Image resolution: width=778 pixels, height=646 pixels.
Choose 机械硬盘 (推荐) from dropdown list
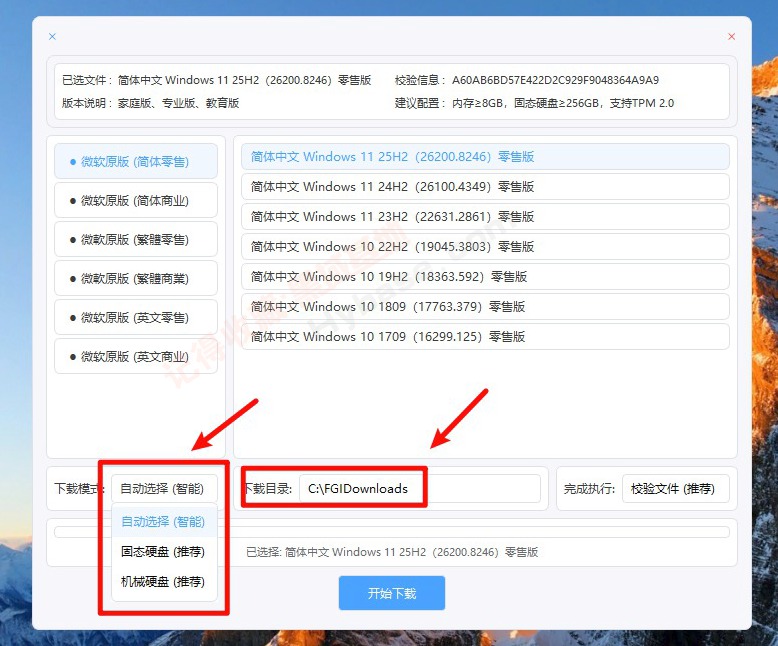(x=164, y=581)
